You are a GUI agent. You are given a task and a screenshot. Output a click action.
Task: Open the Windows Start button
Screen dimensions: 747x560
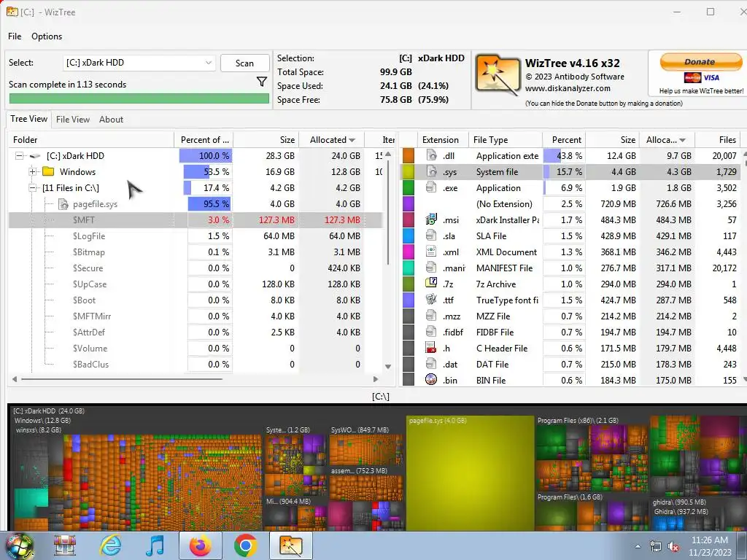click(20, 546)
